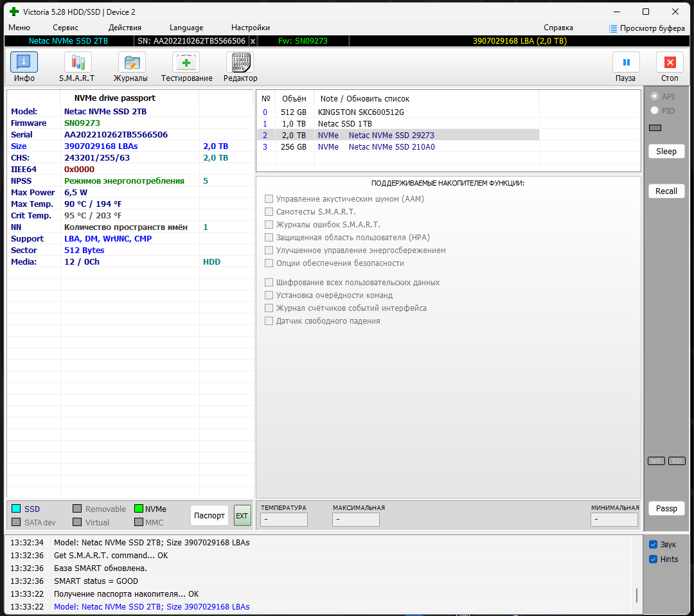This screenshot has height=616, width=694.
Task: Click the cyan SSD indicator
Action: tap(16, 509)
